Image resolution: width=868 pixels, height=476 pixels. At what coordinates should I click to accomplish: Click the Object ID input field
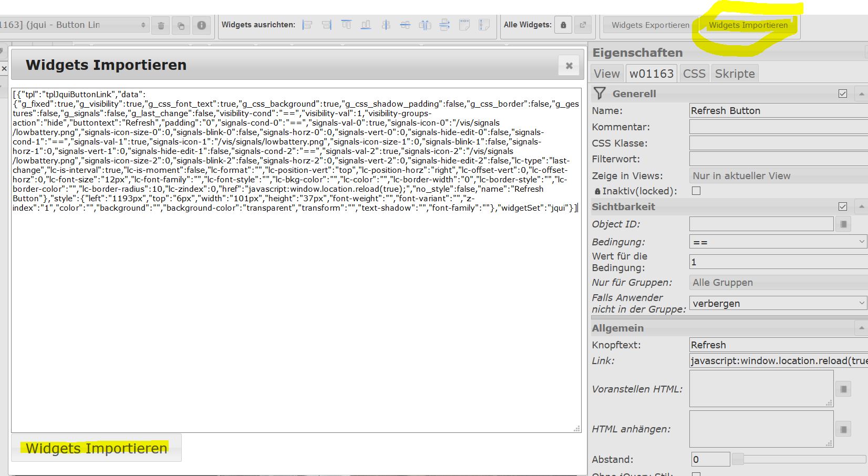click(761, 224)
